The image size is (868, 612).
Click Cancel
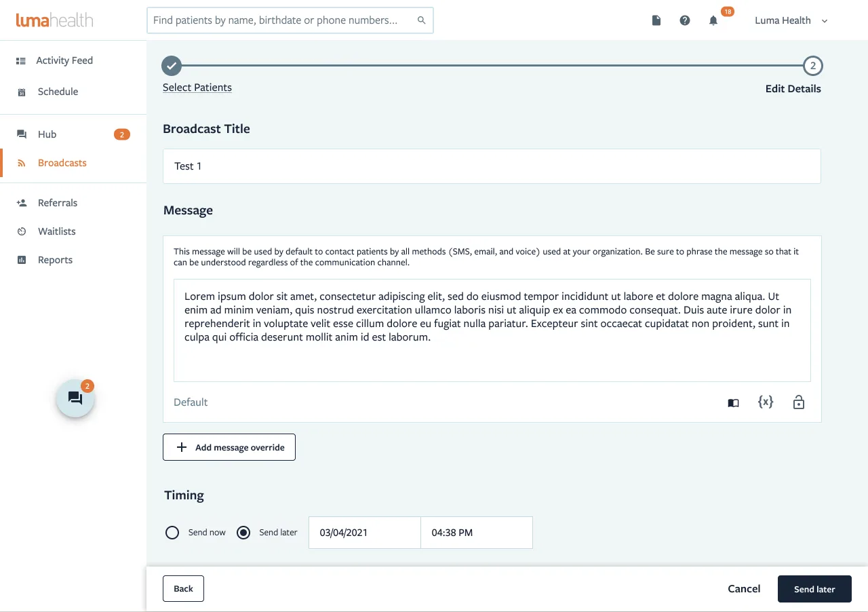(744, 589)
